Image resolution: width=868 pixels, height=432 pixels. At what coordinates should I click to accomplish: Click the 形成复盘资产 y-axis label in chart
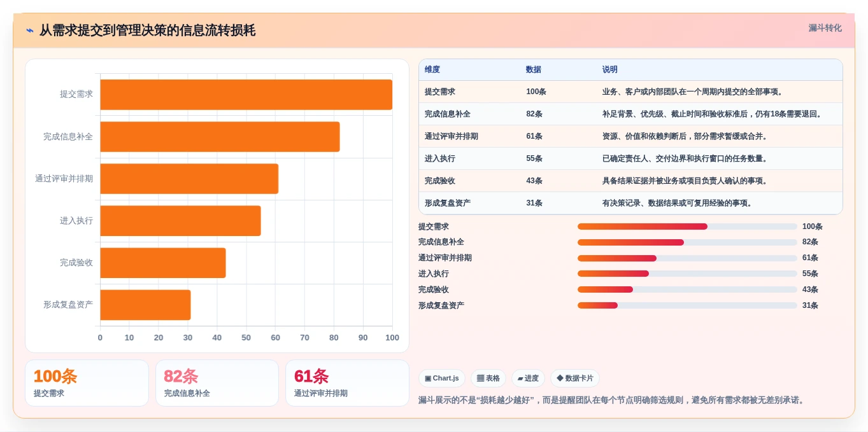click(x=68, y=304)
